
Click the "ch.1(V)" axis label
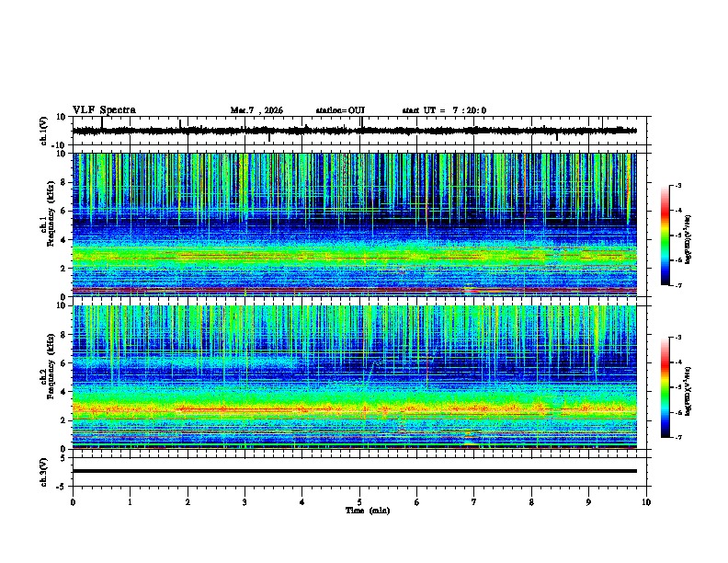click(x=44, y=131)
